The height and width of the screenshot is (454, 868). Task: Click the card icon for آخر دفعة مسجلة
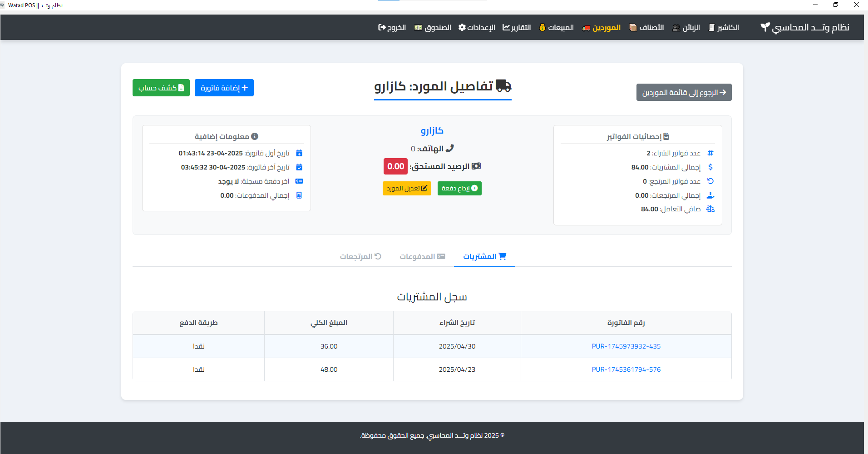[299, 181]
